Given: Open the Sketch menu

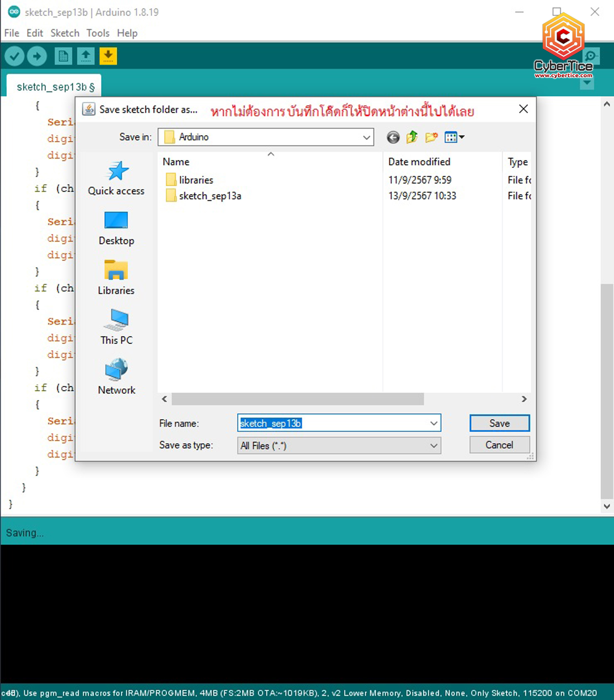Looking at the screenshot, I should 65,33.
